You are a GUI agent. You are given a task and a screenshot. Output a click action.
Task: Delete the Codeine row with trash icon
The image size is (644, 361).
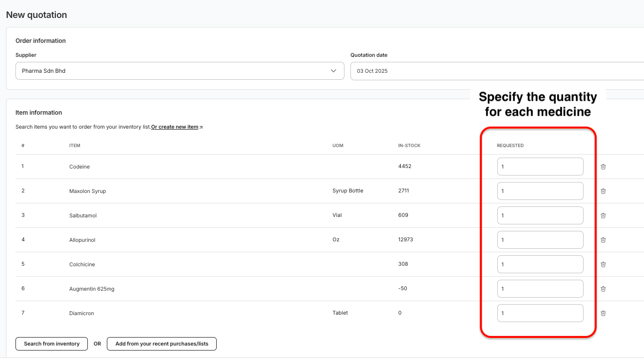pos(603,167)
